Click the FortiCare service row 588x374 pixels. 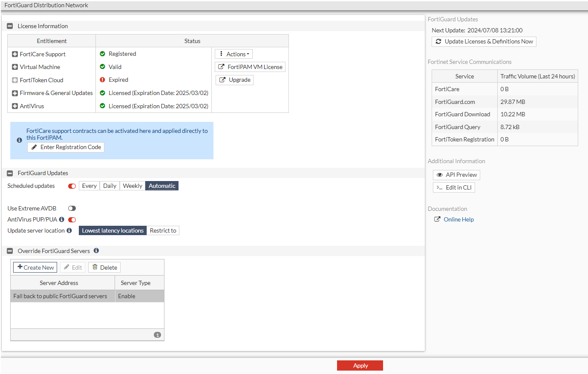(x=505, y=89)
